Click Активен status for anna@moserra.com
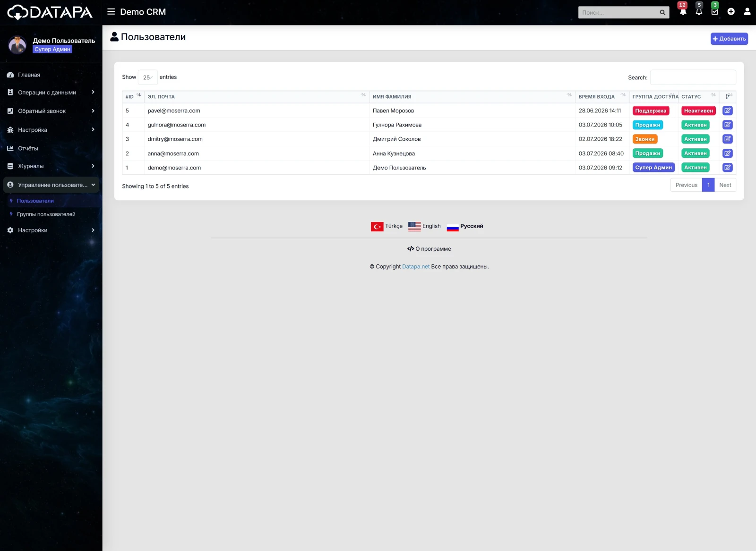The height and width of the screenshot is (551, 756). click(x=696, y=153)
